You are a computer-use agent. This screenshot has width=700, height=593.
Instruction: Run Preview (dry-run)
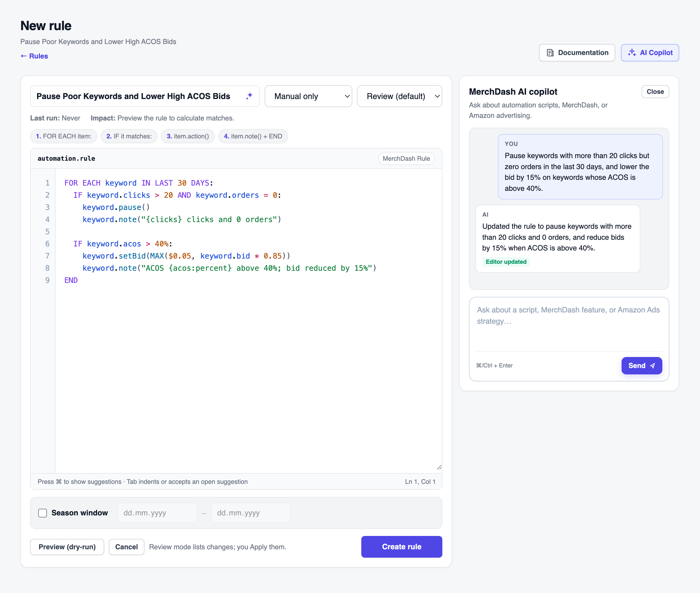(x=67, y=547)
